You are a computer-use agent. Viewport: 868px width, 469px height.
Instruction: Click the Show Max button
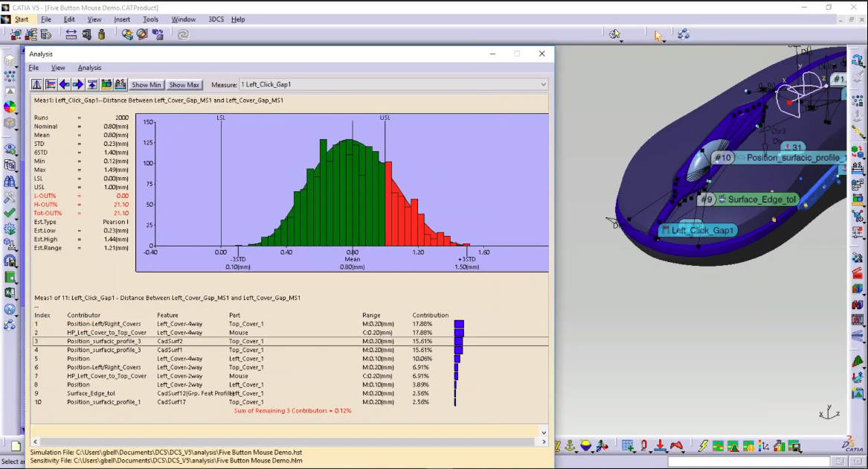tap(184, 85)
